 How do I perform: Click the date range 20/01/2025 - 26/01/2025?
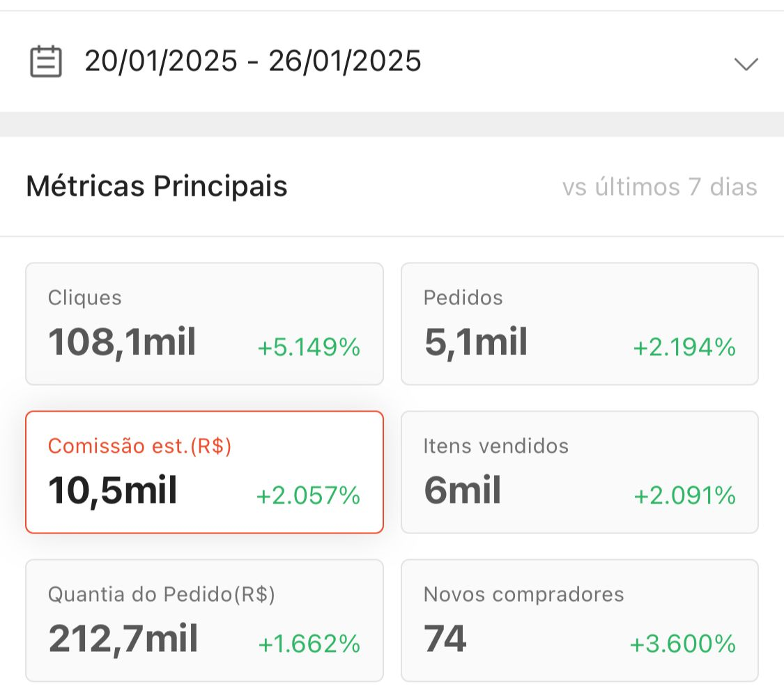[x=252, y=61]
